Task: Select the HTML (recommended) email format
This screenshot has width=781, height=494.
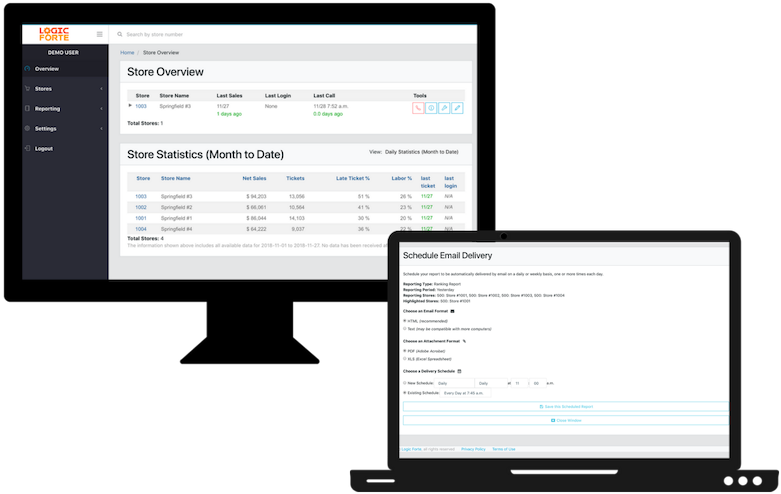Action: pyautogui.click(x=404, y=321)
